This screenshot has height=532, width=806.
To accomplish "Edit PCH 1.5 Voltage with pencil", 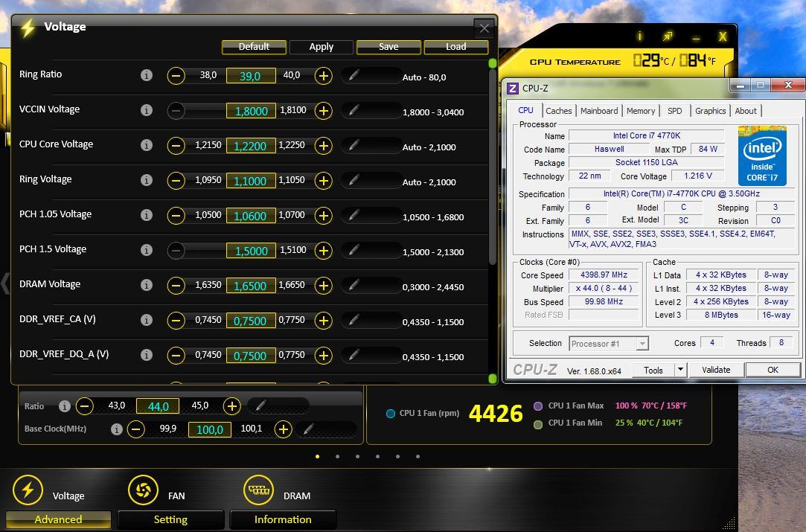I will point(354,250).
